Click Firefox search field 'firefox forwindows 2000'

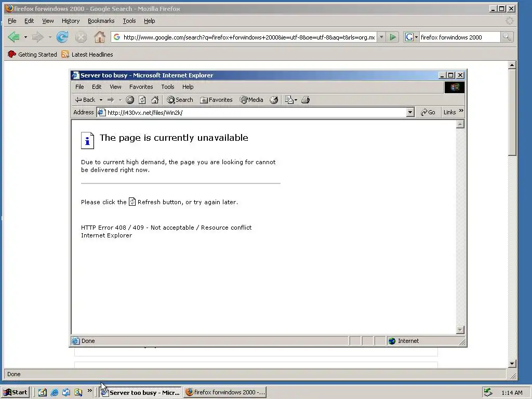(459, 37)
